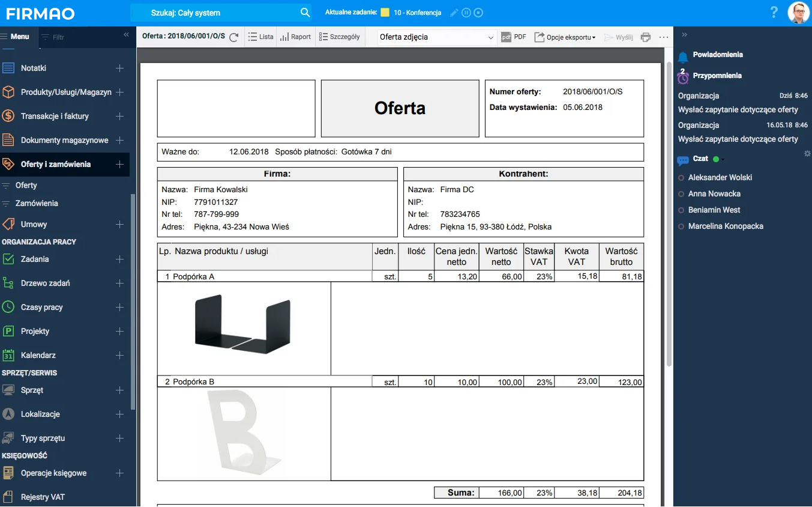
Task: Open the help question mark icon
Action: 774,13
